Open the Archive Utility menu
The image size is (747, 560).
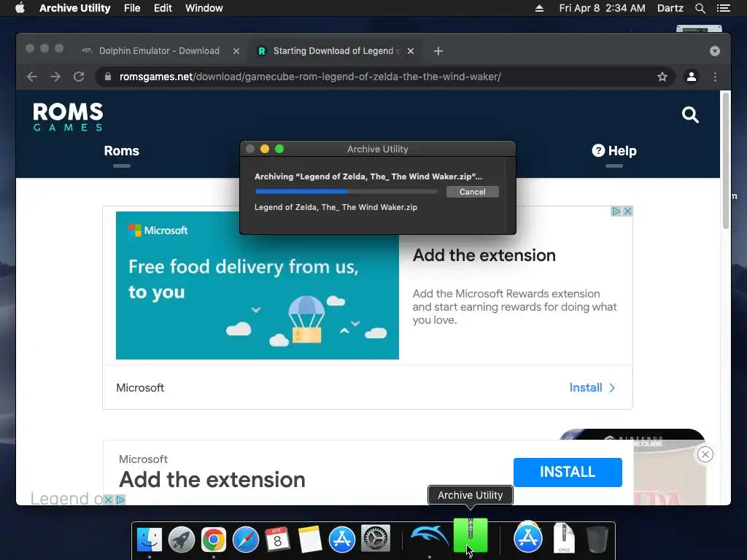pos(75,8)
